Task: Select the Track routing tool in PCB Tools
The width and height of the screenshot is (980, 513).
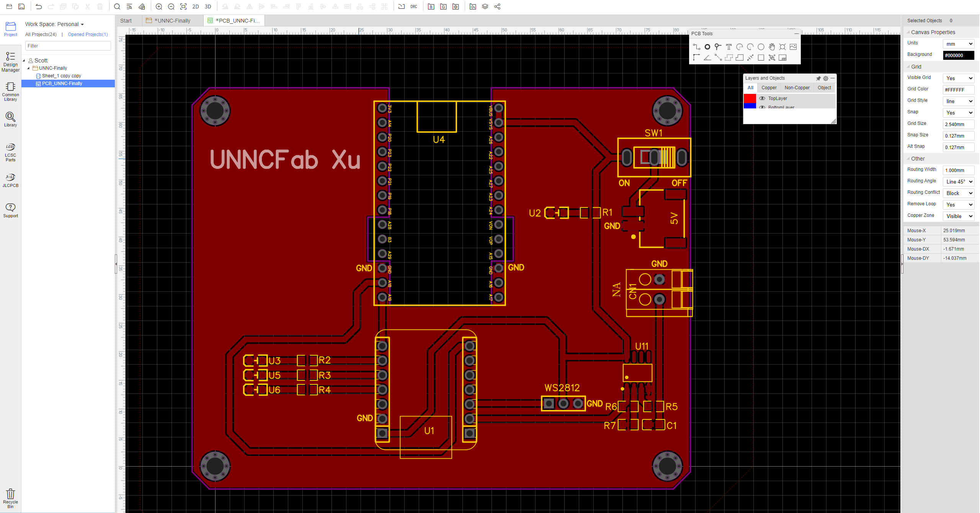Action: pyautogui.click(x=696, y=47)
